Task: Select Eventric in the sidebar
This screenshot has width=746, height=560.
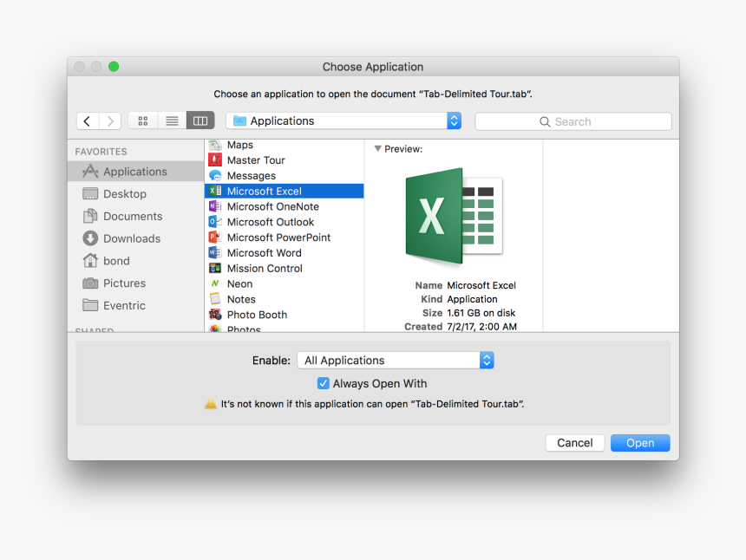Action: pos(135,305)
